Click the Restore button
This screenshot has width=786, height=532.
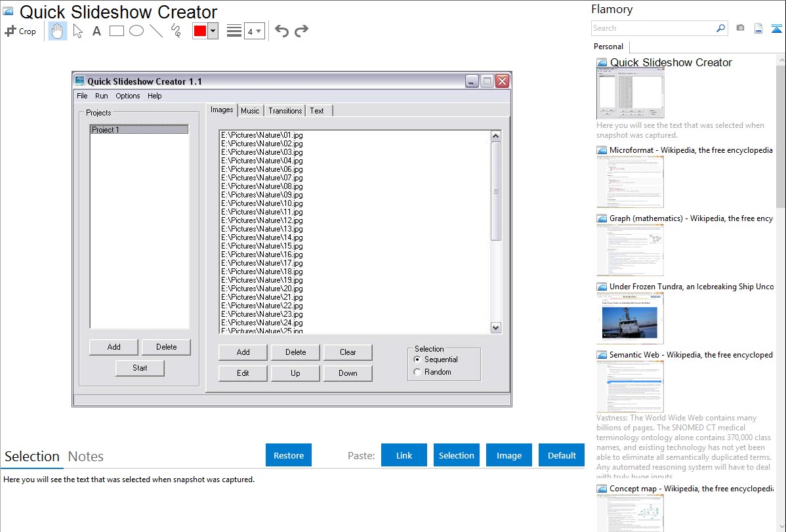[x=289, y=455]
